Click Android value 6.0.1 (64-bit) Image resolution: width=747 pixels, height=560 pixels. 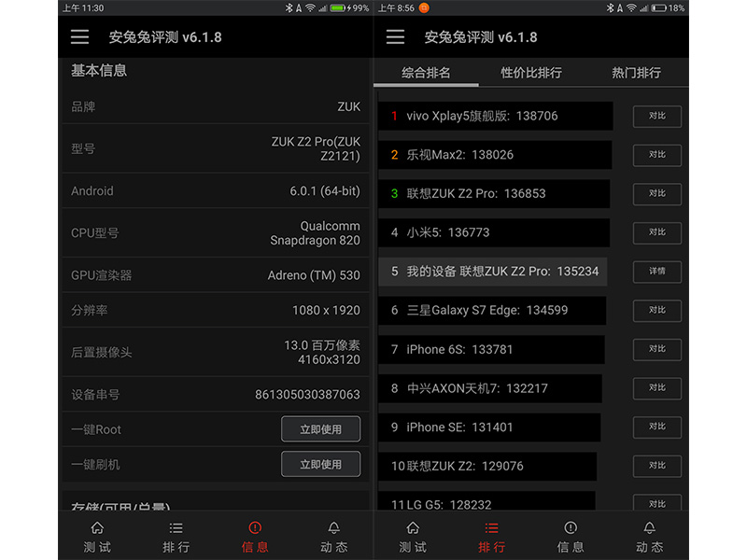point(325,191)
